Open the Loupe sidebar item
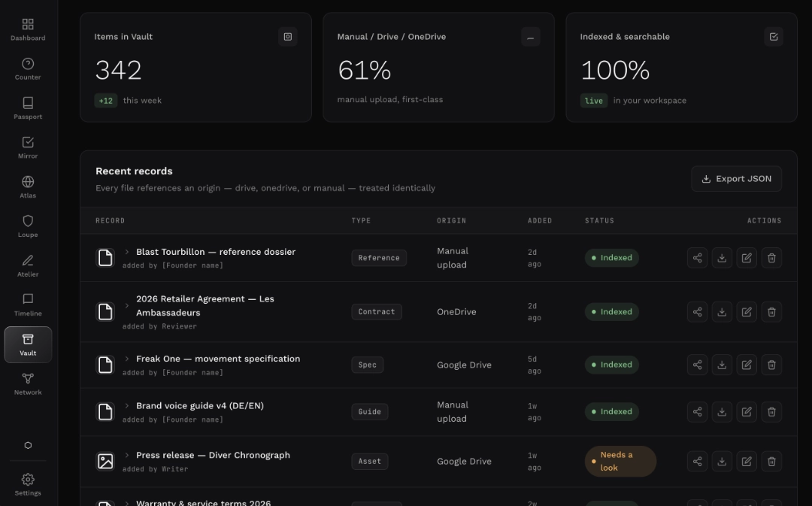 [x=28, y=226]
